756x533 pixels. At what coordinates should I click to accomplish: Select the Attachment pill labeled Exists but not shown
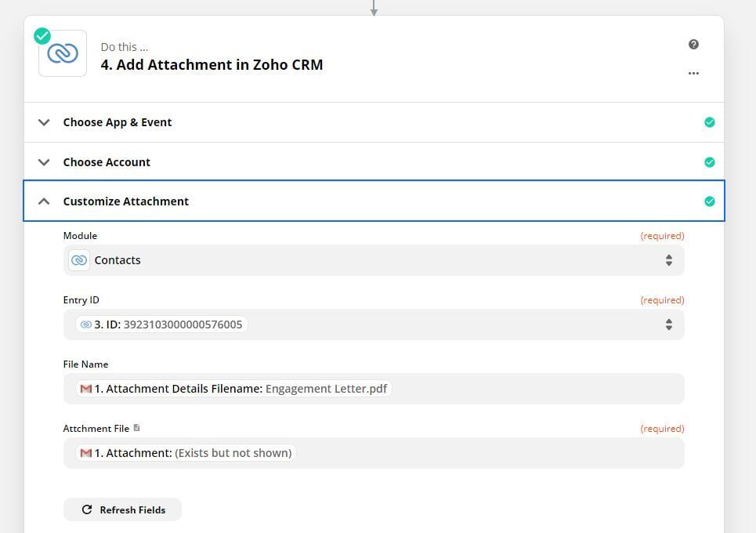click(185, 452)
